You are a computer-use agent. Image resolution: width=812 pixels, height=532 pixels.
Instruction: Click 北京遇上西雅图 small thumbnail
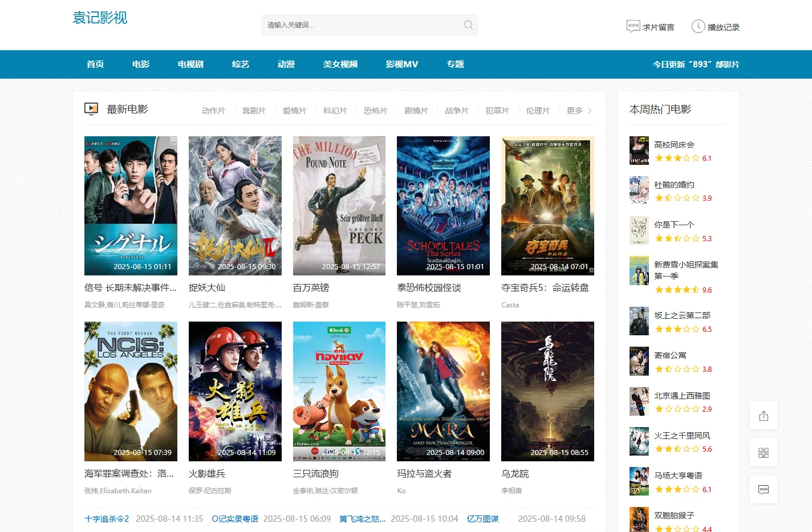(x=639, y=401)
